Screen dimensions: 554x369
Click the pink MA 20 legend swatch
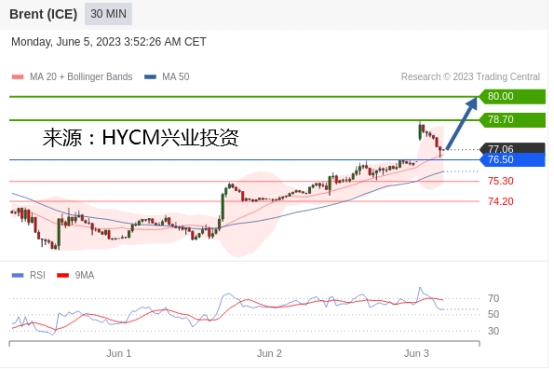(18, 77)
